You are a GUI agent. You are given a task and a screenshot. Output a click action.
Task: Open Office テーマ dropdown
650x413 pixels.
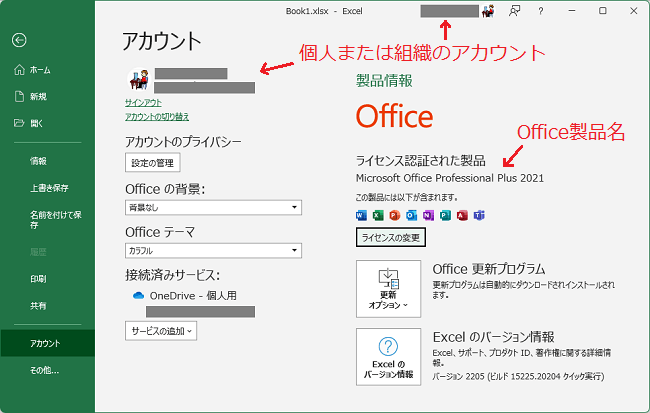213,250
